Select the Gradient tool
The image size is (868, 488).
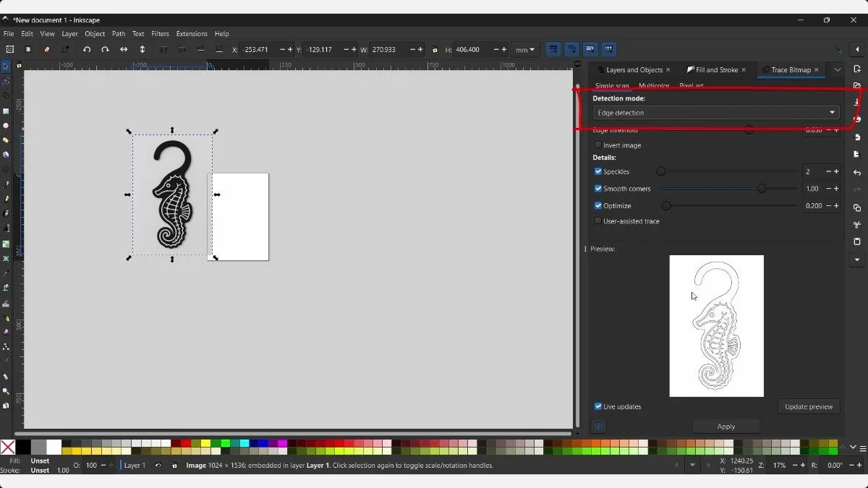pos(6,244)
